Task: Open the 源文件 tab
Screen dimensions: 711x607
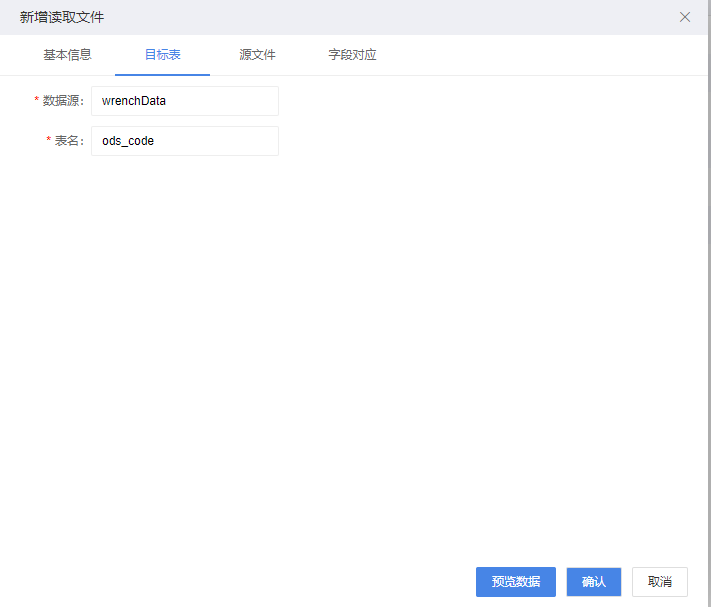Action: (x=257, y=55)
